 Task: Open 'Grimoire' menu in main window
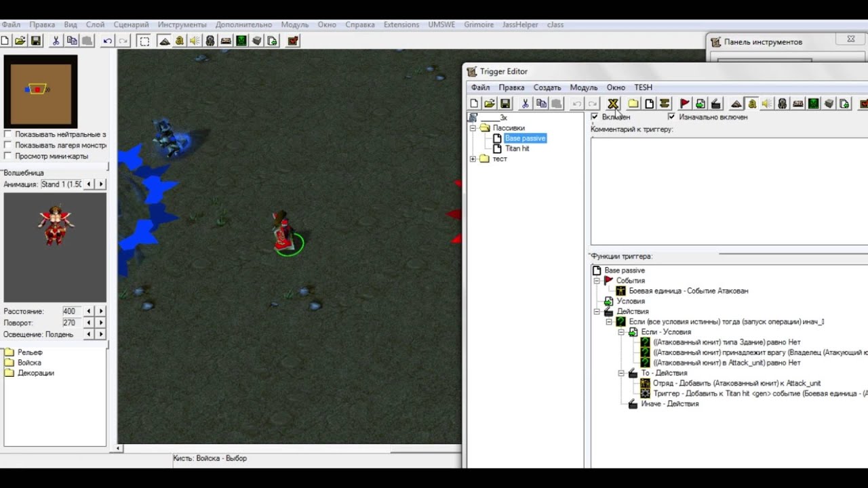tap(479, 24)
